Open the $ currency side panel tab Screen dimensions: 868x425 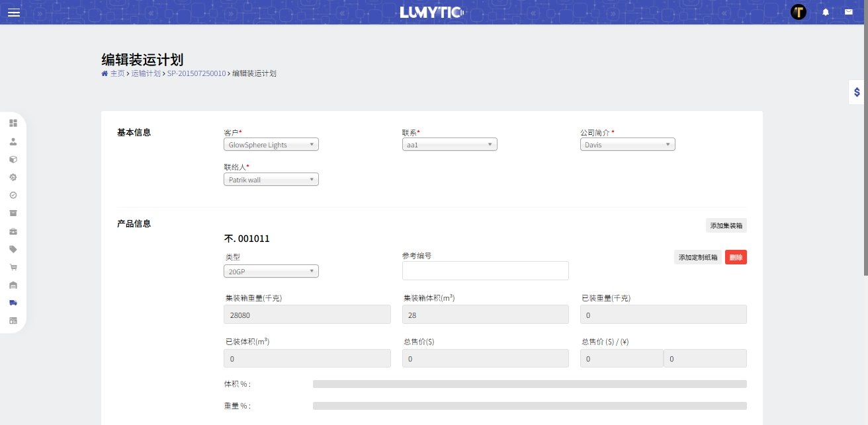click(855, 93)
